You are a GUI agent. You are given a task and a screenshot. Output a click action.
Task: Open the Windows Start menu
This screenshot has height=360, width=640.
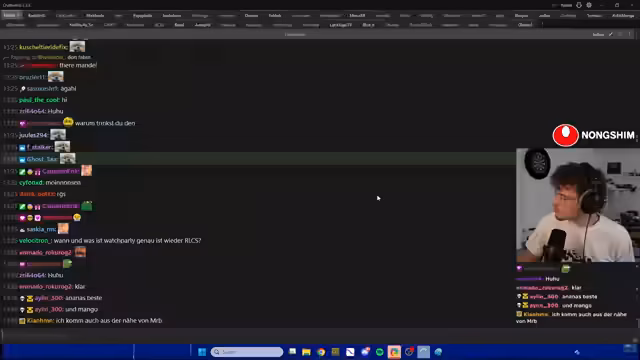pyautogui.click(x=202, y=352)
